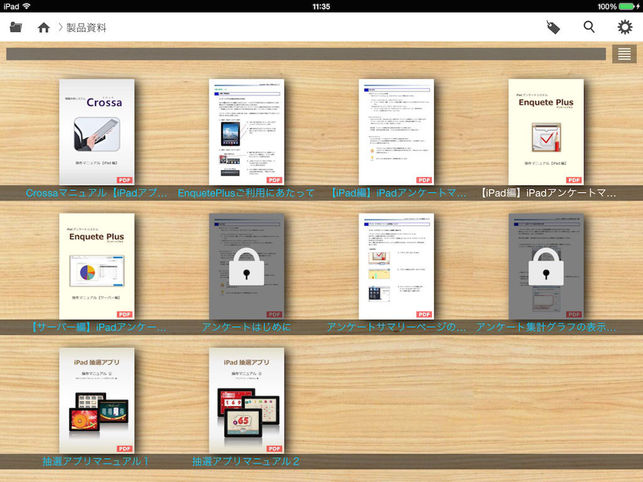
Task: Open the tag filter icon
Action: (x=553, y=27)
